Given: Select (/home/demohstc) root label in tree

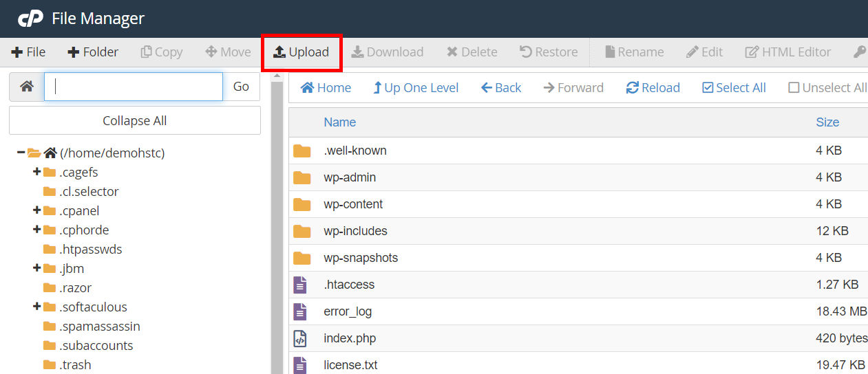Looking at the screenshot, I should (x=112, y=153).
